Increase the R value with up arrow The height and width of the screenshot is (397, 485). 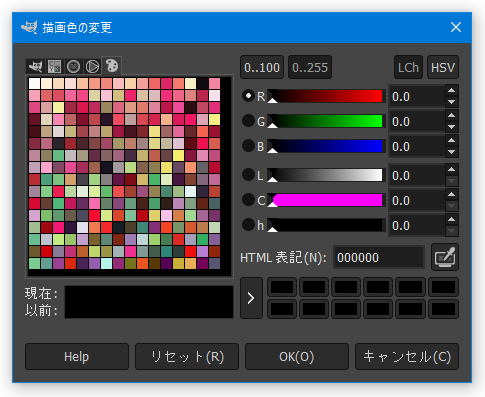tap(452, 90)
